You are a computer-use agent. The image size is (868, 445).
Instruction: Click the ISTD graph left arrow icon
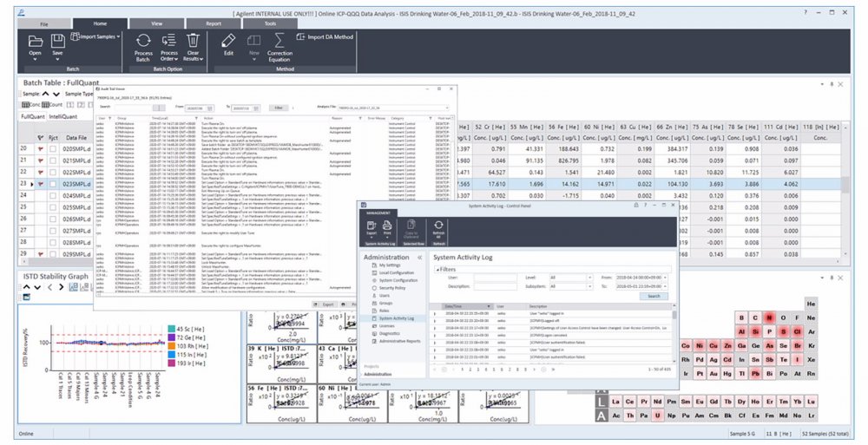(49, 287)
